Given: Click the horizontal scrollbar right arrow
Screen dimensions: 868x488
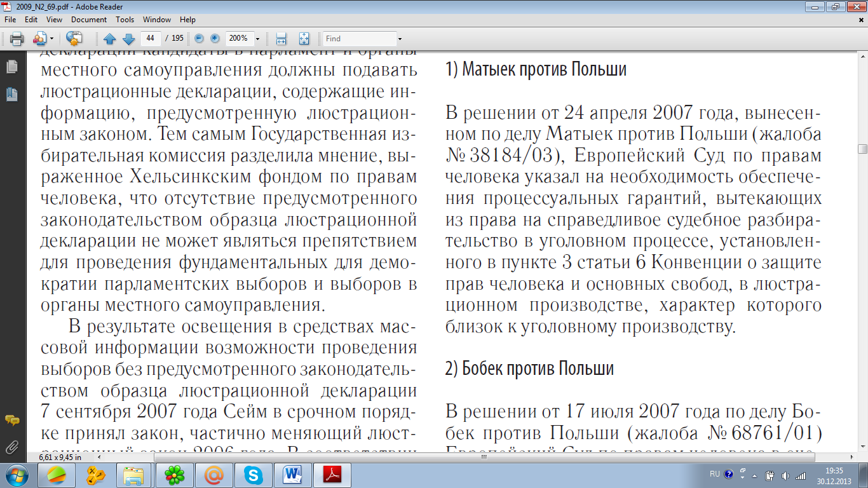Looking at the screenshot, I should (852, 457).
